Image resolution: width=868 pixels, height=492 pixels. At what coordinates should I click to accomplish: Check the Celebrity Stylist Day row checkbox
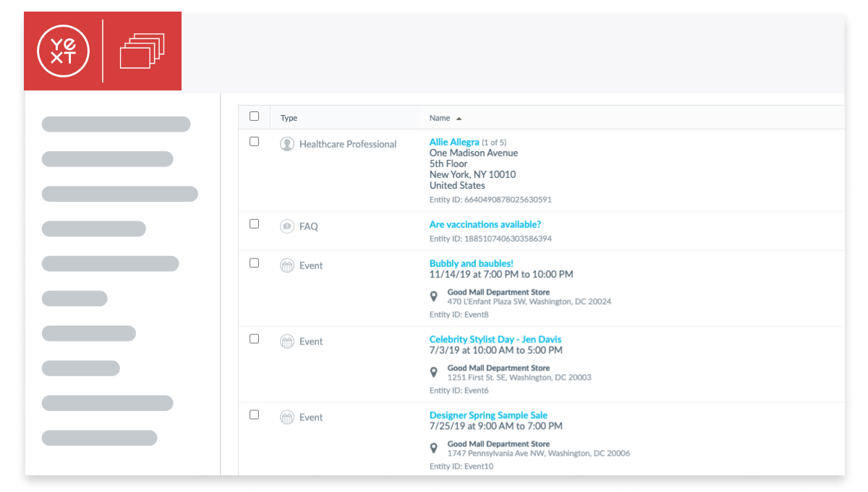tap(254, 339)
